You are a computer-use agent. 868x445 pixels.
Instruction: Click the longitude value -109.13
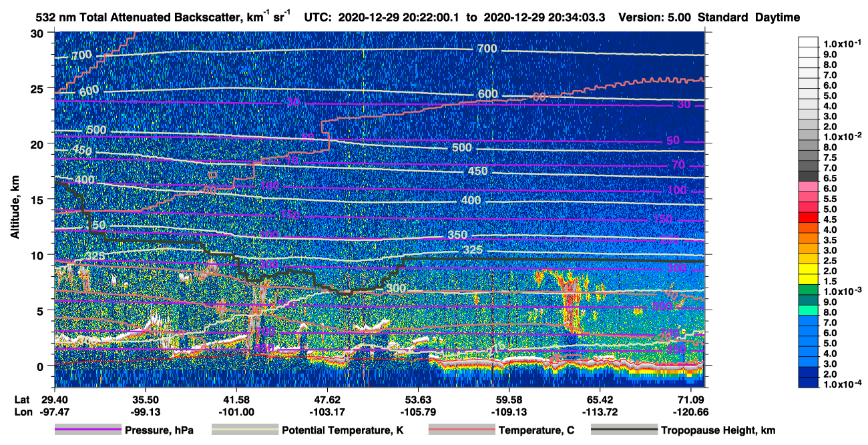[x=509, y=412]
